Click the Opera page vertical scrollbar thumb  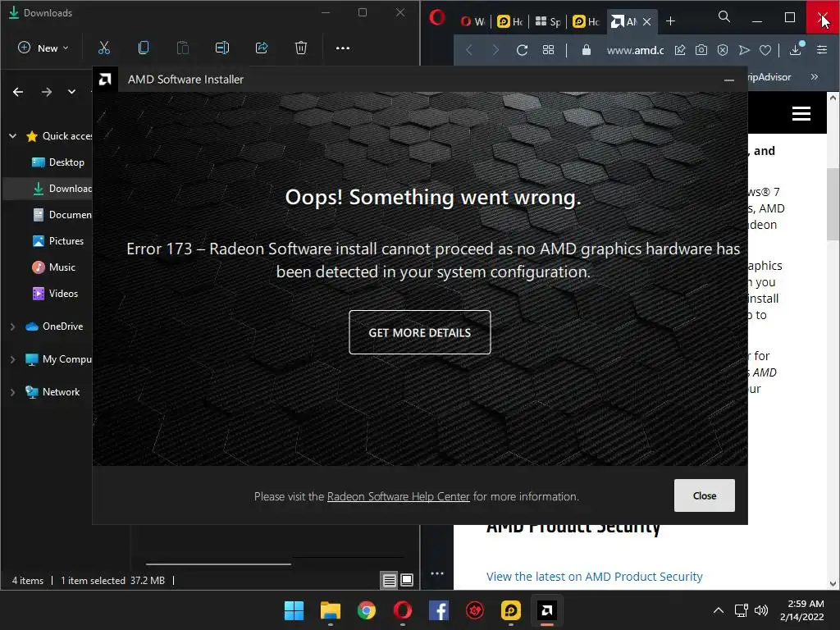click(x=833, y=203)
